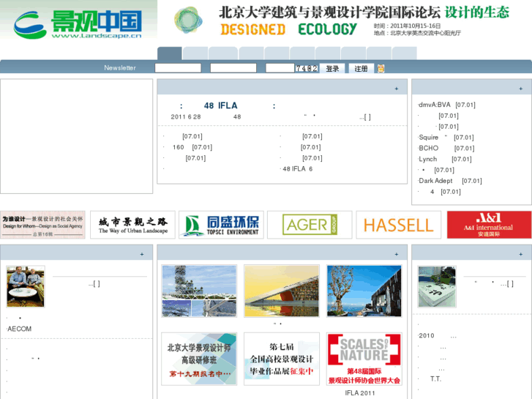Screen dimensions: 532x399
Task: Click The Way of Urban Landscape banner
Action: 132,225
